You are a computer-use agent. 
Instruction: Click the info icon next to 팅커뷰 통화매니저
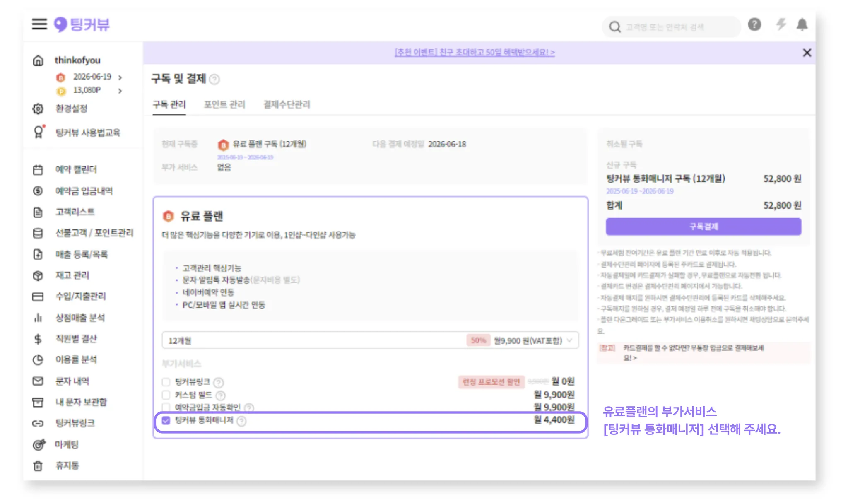241,421
